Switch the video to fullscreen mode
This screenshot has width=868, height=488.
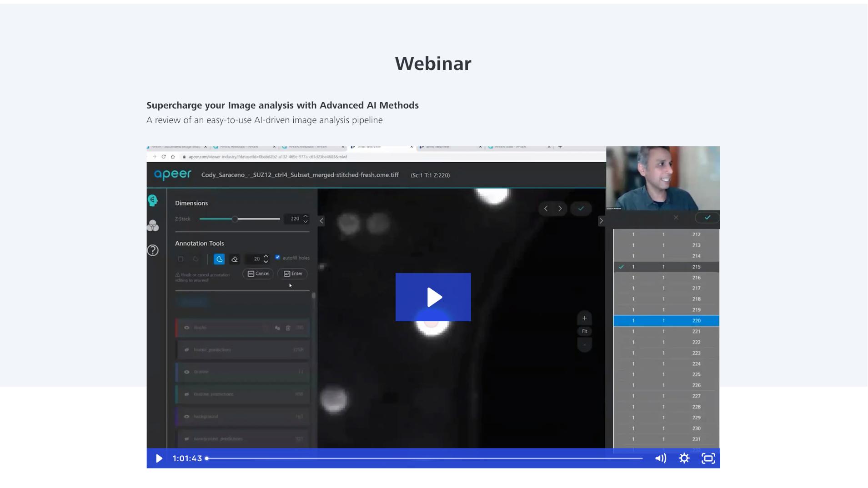708,458
